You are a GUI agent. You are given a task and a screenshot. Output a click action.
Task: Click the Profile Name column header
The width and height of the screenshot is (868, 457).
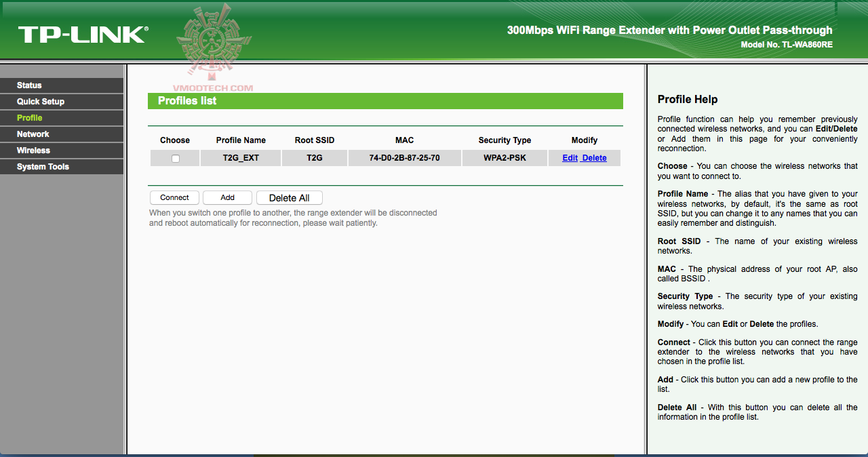241,140
